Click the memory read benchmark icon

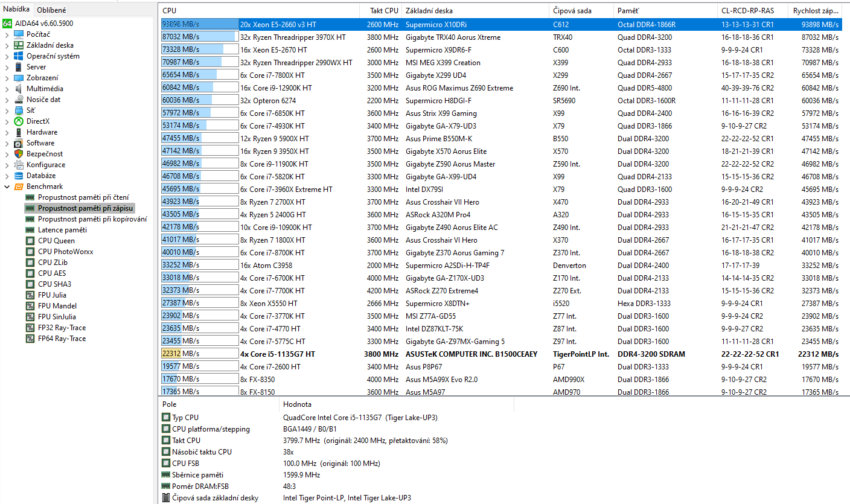[x=30, y=197]
